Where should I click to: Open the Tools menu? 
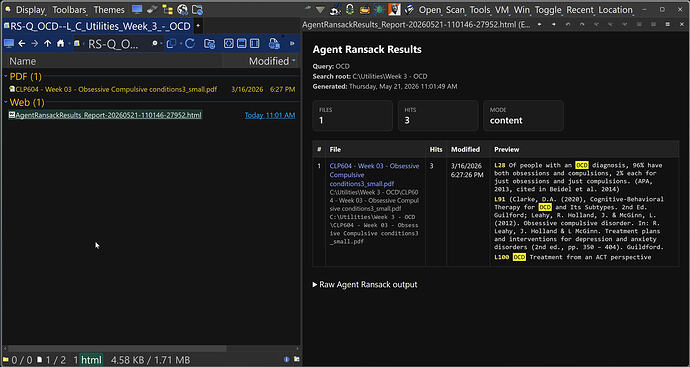click(x=480, y=10)
